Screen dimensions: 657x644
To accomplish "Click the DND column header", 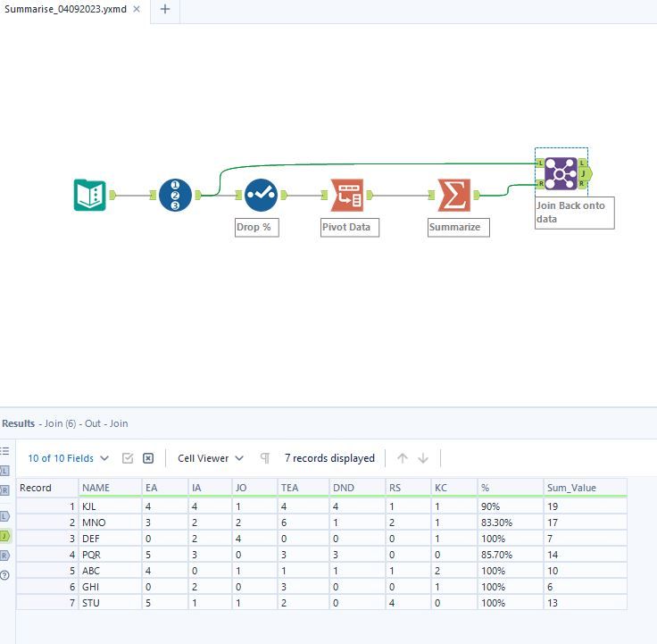I will [356, 488].
